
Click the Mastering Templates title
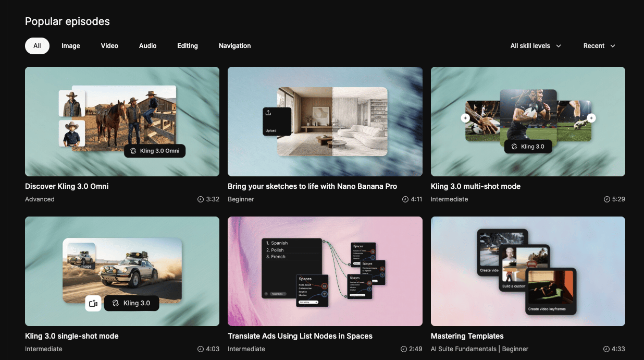click(467, 336)
